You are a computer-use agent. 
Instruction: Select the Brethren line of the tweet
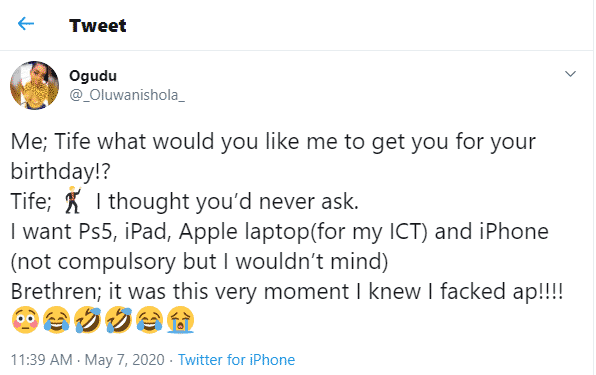click(287, 292)
